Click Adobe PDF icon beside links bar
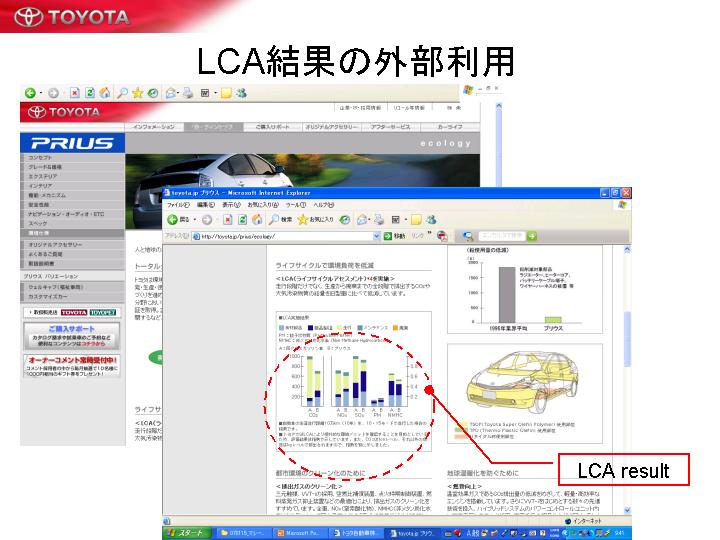 tap(442, 236)
